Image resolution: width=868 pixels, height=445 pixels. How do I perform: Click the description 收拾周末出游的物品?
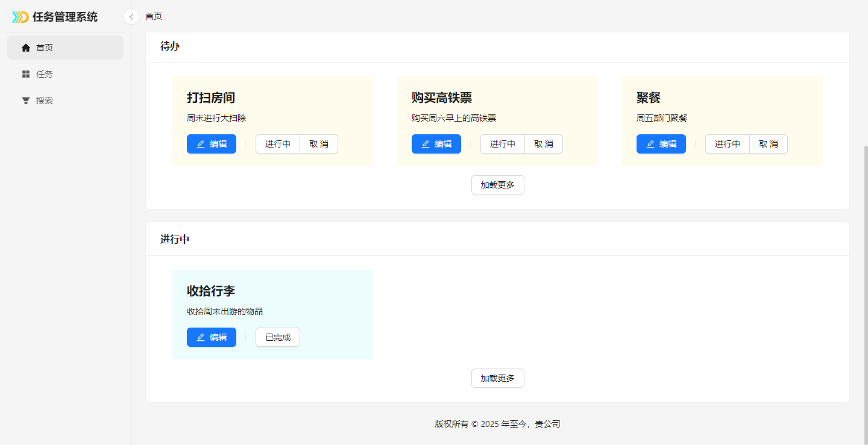click(225, 311)
